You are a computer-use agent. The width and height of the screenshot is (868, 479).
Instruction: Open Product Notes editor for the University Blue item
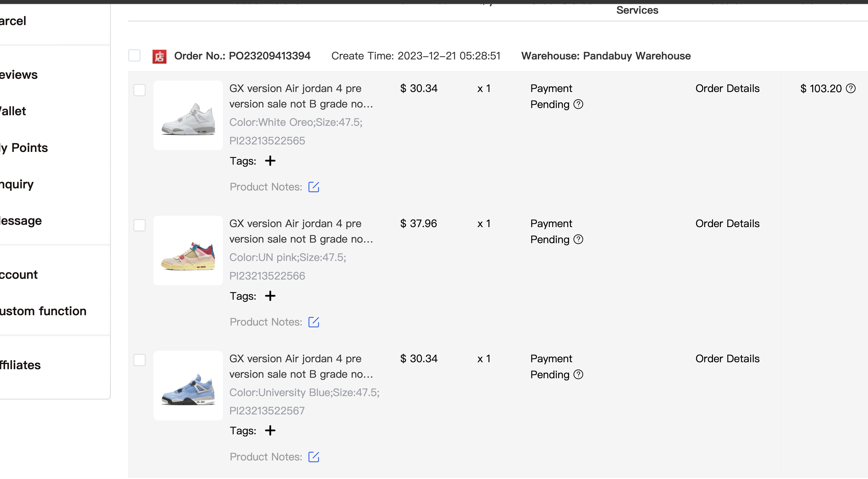tap(314, 457)
